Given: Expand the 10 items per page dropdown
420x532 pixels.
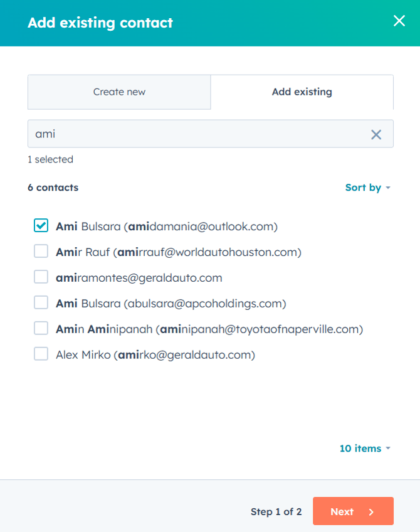Looking at the screenshot, I should point(365,449).
